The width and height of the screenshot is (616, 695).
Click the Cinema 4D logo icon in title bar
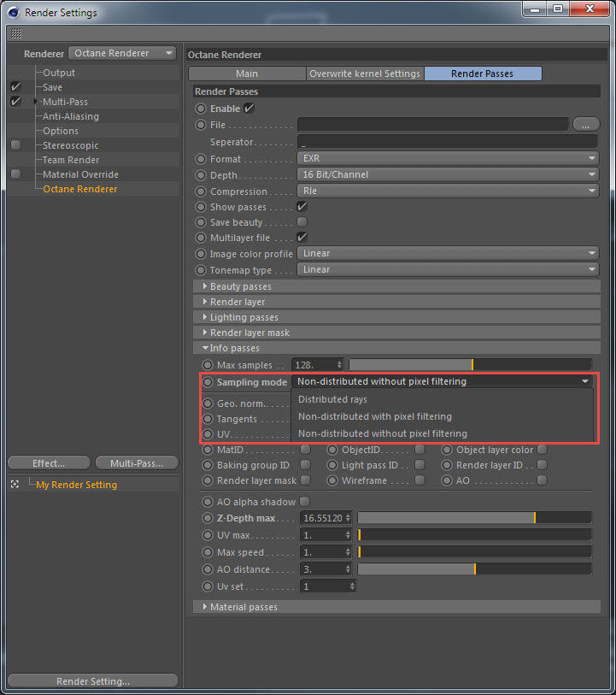click(14, 13)
